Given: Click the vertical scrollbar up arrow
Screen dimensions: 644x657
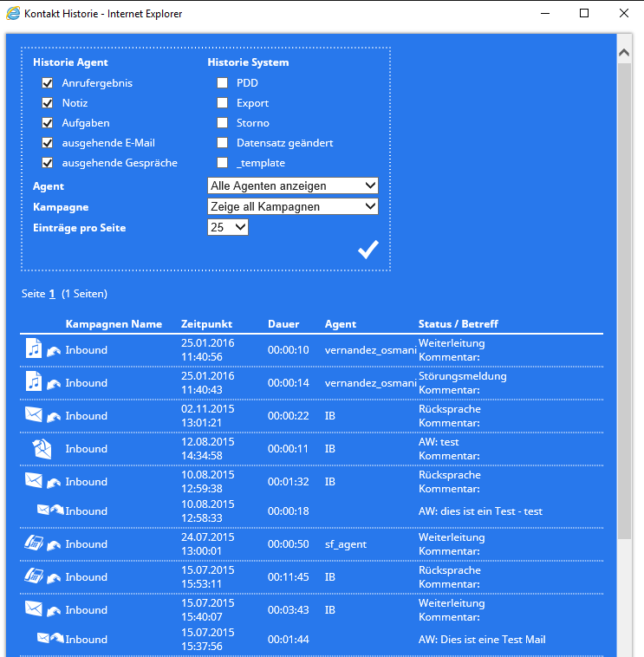Looking at the screenshot, I should click(x=623, y=52).
